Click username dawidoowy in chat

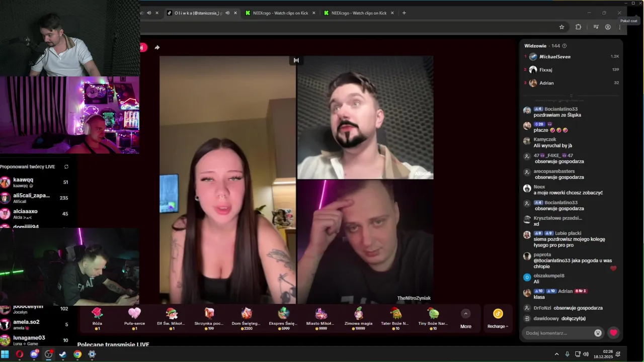546,318
